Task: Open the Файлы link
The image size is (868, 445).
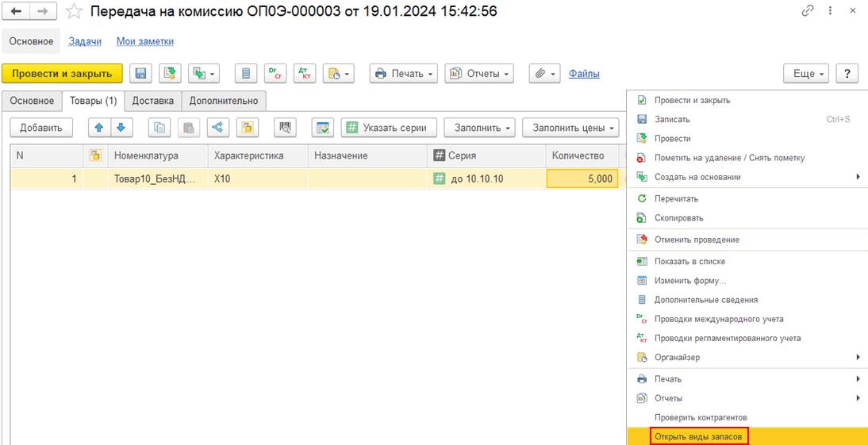Action: pos(584,74)
